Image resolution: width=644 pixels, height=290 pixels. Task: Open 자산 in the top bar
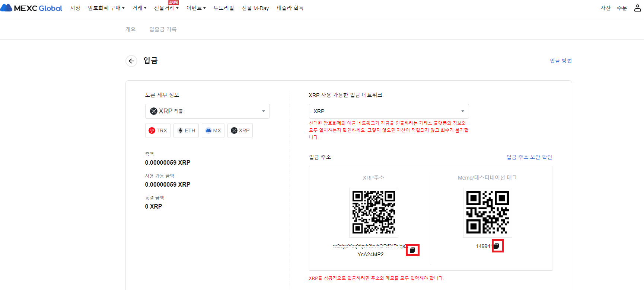pyautogui.click(x=606, y=8)
